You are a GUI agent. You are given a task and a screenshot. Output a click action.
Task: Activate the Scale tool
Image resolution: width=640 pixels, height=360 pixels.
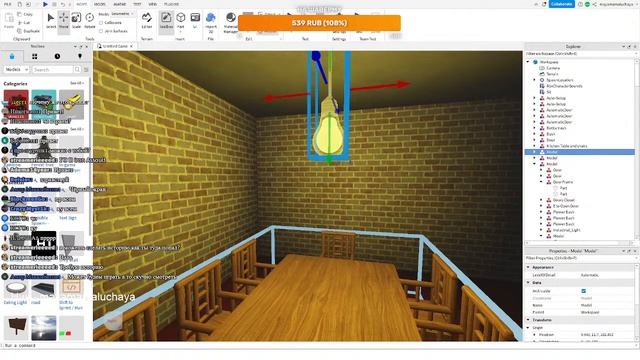click(76, 21)
